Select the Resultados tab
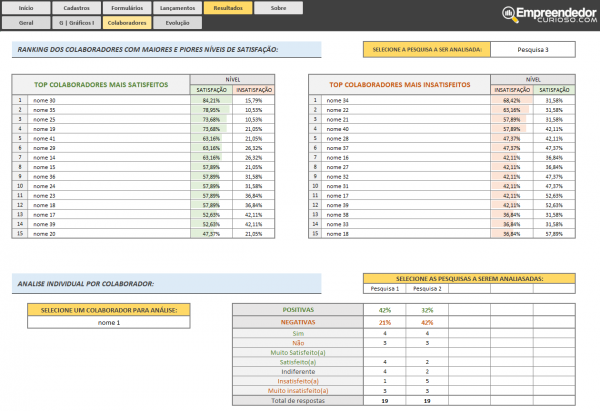Image resolution: width=600 pixels, height=411 pixels. coord(227,7)
